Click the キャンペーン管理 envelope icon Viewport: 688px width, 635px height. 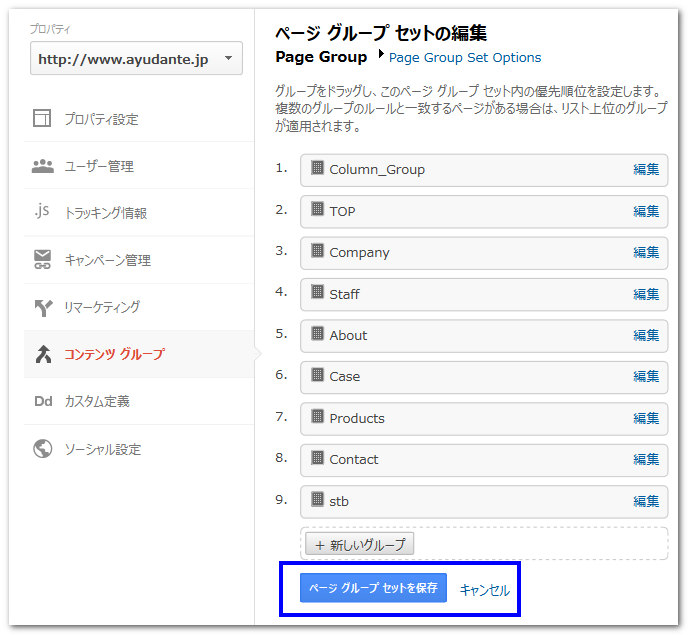pos(43,259)
